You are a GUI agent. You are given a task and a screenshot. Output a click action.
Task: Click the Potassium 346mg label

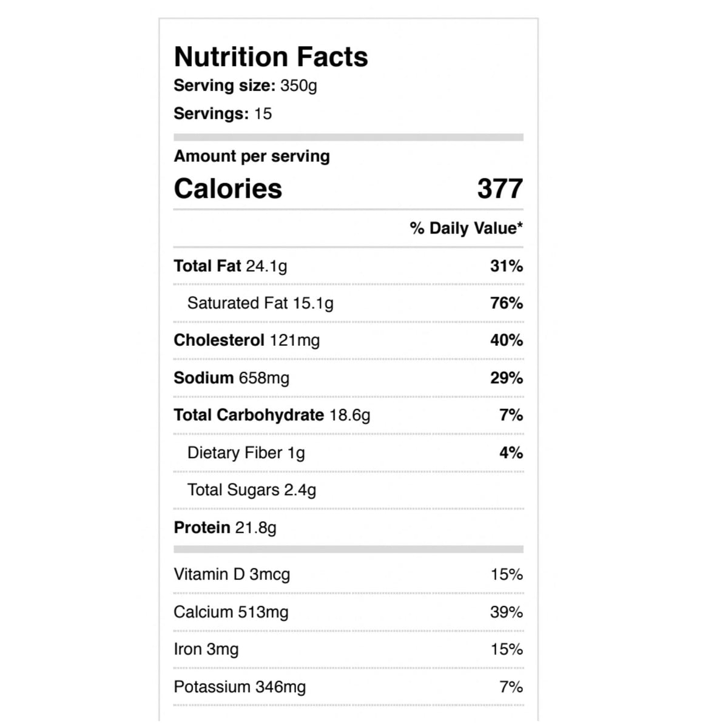tap(240, 687)
